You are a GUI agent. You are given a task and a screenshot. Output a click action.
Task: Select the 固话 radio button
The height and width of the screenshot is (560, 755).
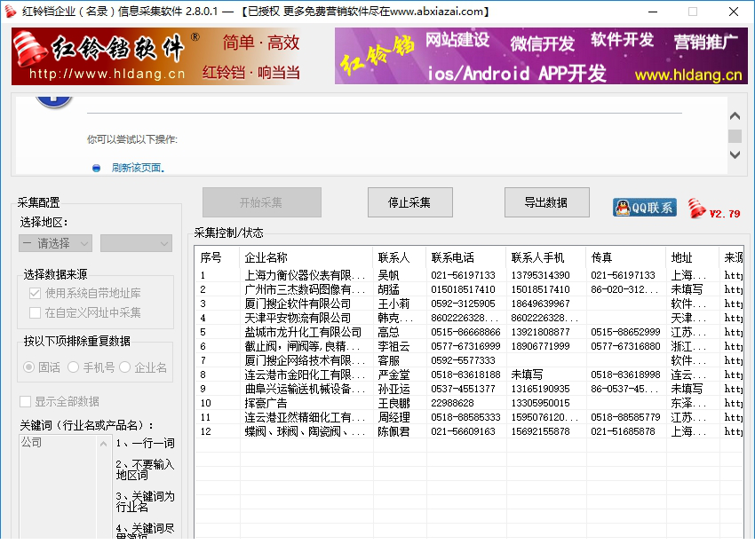point(29,367)
